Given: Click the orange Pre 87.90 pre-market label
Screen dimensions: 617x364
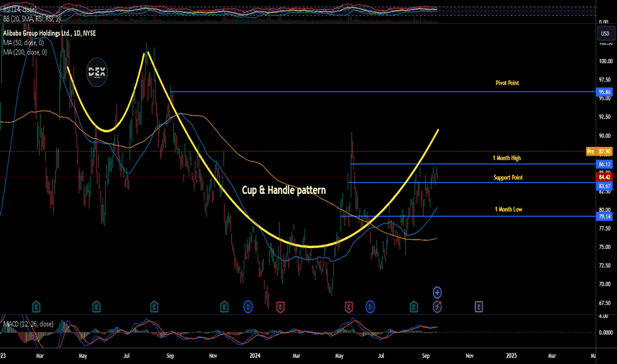Looking at the screenshot, I should [x=599, y=152].
